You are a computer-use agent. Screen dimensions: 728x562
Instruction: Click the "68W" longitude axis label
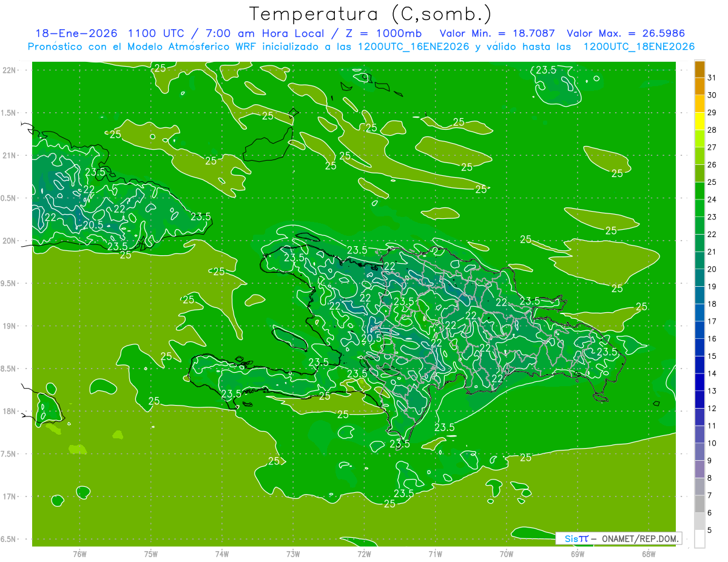(649, 553)
